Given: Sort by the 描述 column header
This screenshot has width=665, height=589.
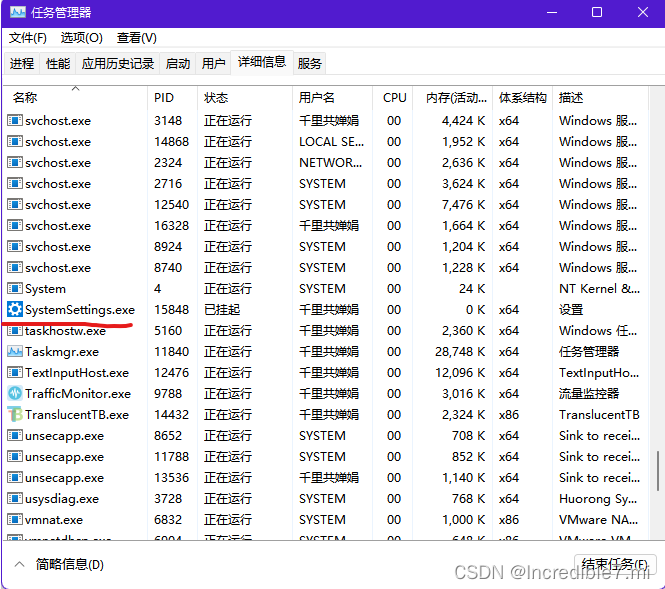Looking at the screenshot, I should pyautogui.click(x=601, y=98).
